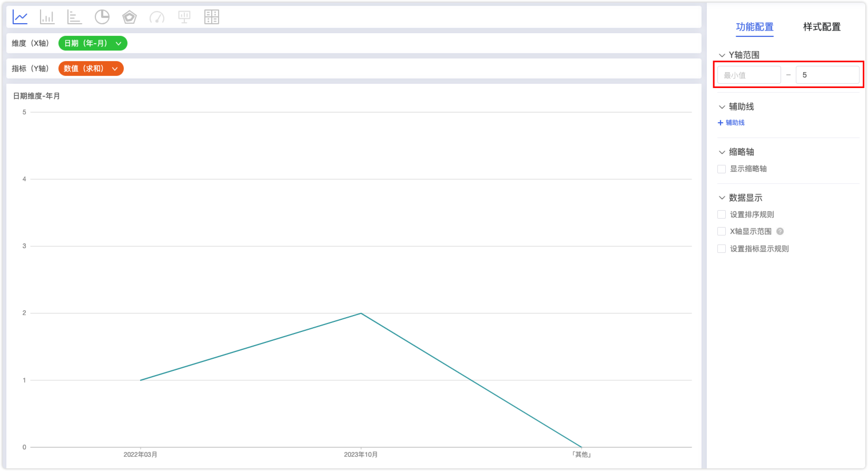The image size is (868, 471).
Task: Open the 数值（求和）indicator dropdown
Action: coord(91,68)
